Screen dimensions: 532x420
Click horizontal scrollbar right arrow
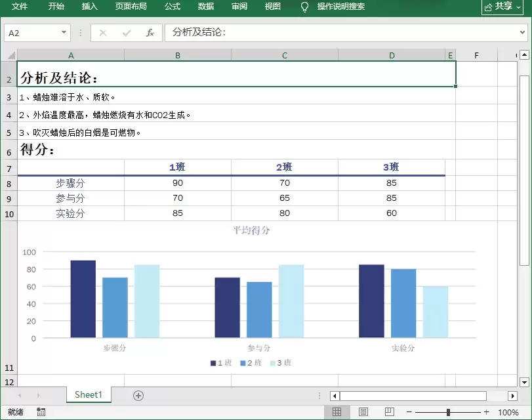tap(512, 396)
